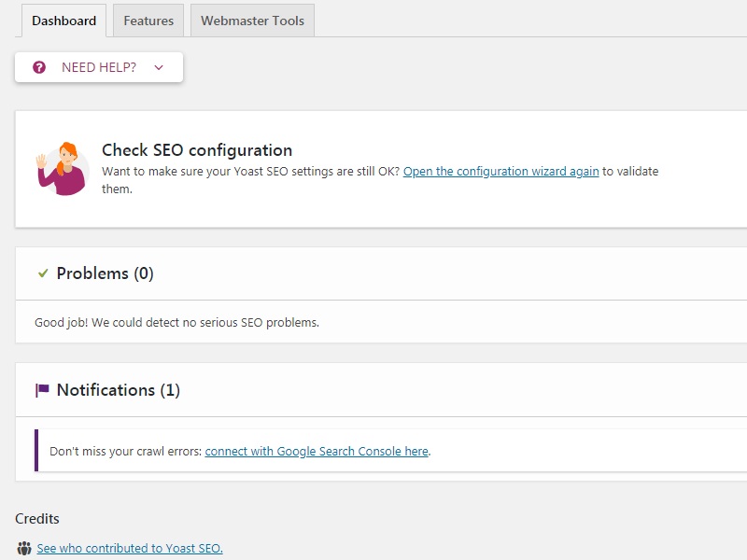This screenshot has height=560, width=747.
Task: See who contributed to Yoast SEO
Action: tap(130, 548)
